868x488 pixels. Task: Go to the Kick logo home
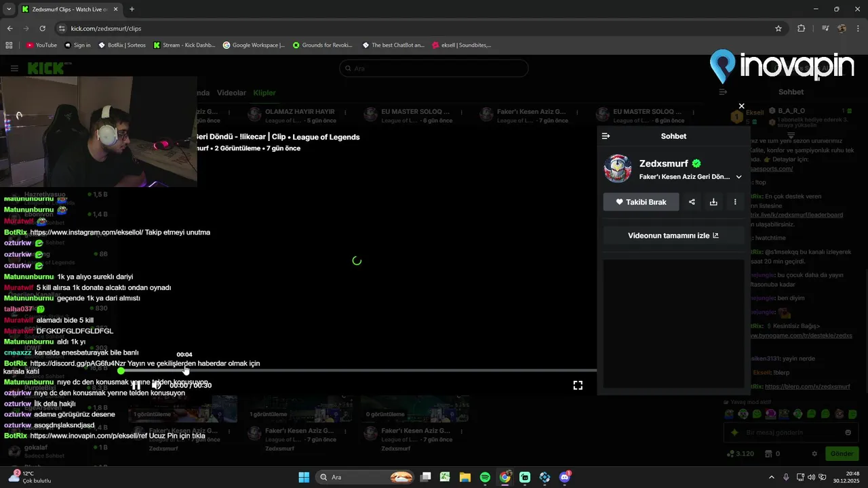[49, 68]
